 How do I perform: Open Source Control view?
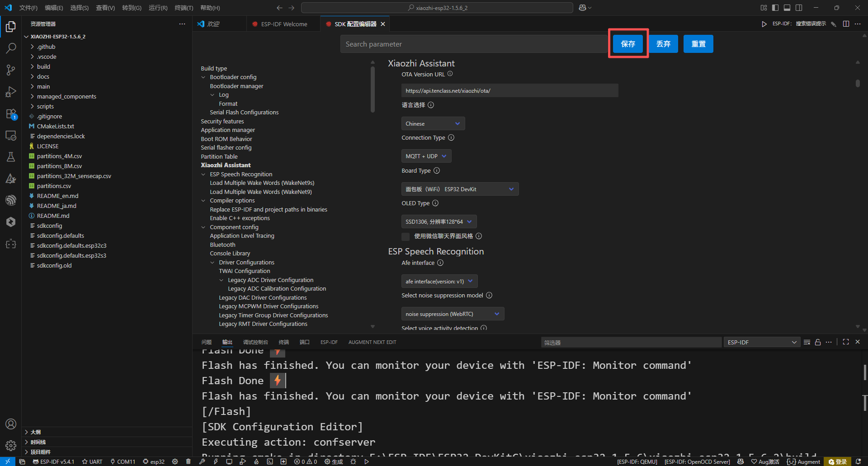pyautogui.click(x=11, y=70)
